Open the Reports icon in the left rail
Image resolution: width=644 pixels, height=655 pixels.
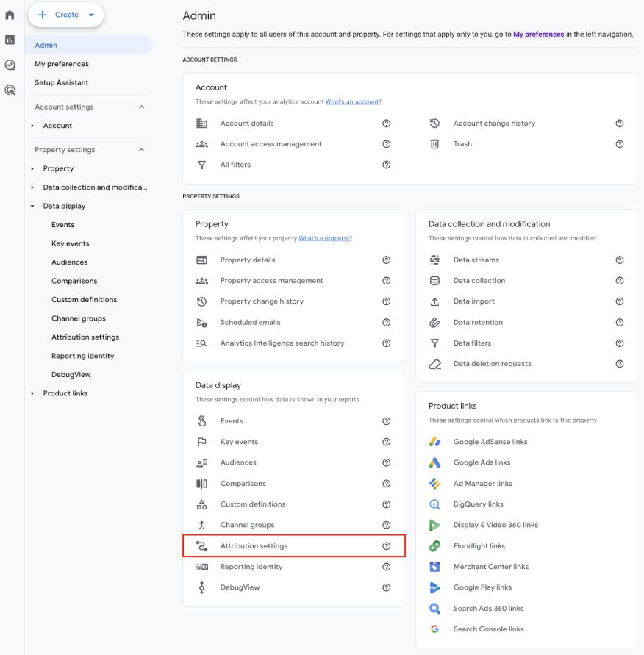point(10,40)
